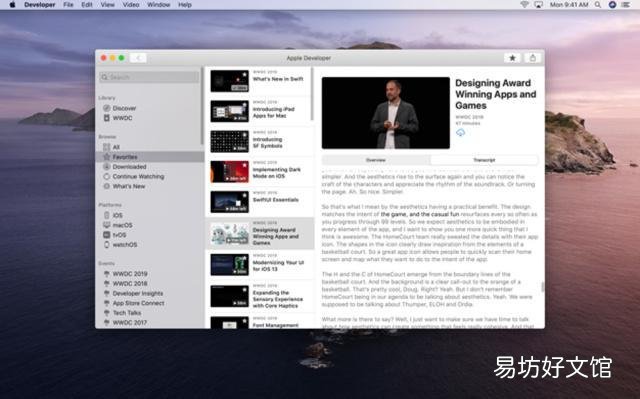Click the sidebar scrollbar

[202, 106]
